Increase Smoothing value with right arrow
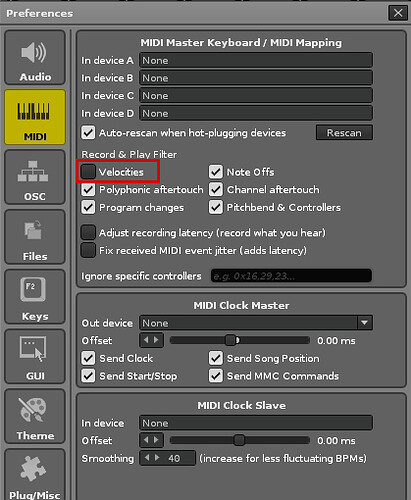Image resolution: width=411 pixels, height=500 pixels. pyautogui.click(x=157, y=458)
